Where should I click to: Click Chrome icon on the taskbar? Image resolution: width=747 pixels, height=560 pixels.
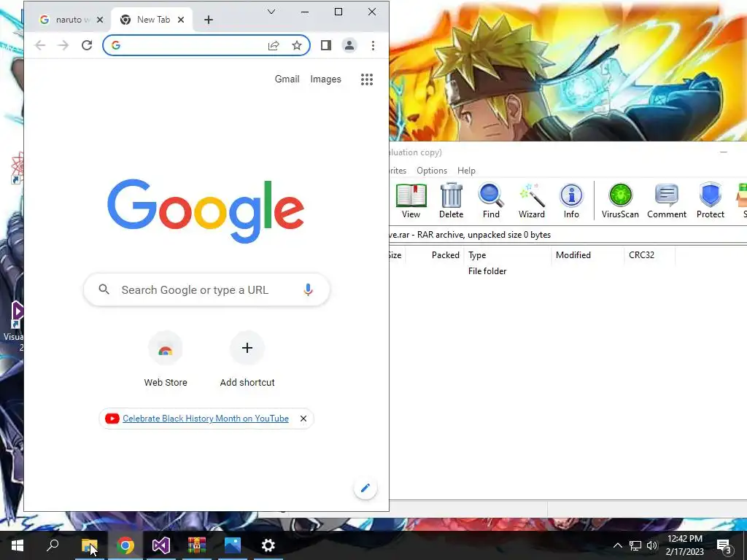point(125,545)
